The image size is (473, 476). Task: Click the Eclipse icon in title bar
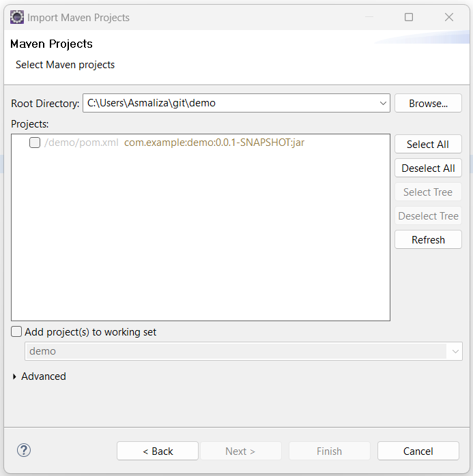(17, 17)
